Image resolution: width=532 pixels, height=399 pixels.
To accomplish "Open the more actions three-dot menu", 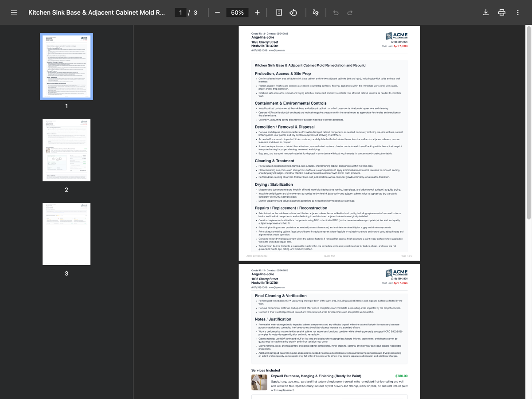I will click(518, 12).
